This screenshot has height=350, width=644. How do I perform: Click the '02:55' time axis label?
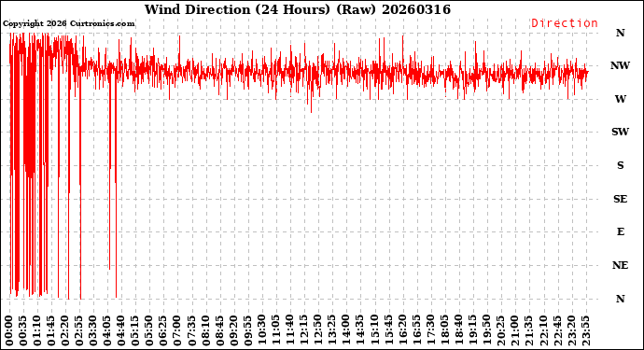coord(79,330)
